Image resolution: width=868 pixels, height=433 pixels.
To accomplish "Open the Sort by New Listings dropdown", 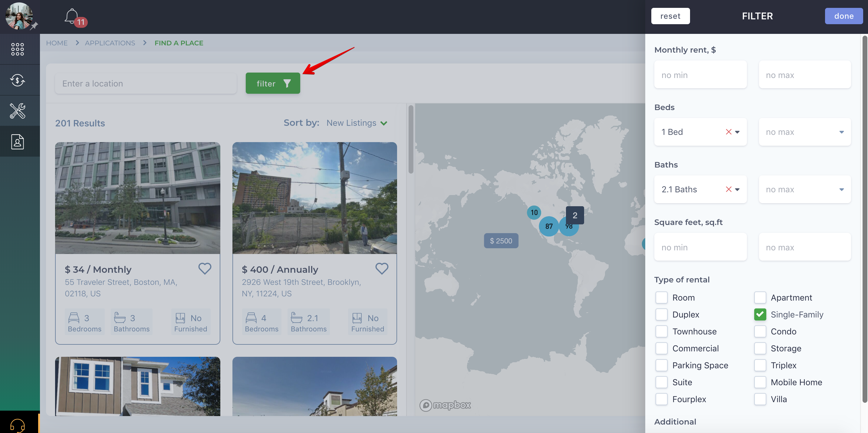I will tap(357, 123).
